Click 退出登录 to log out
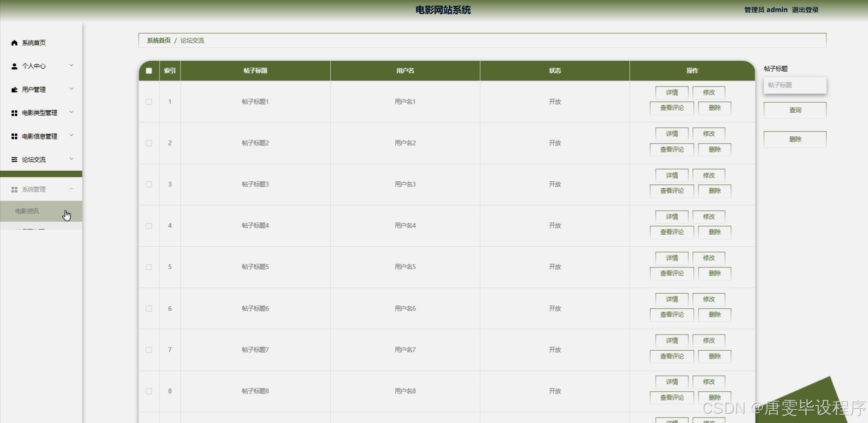Image resolution: width=868 pixels, height=423 pixels. pyautogui.click(x=805, y=10)
